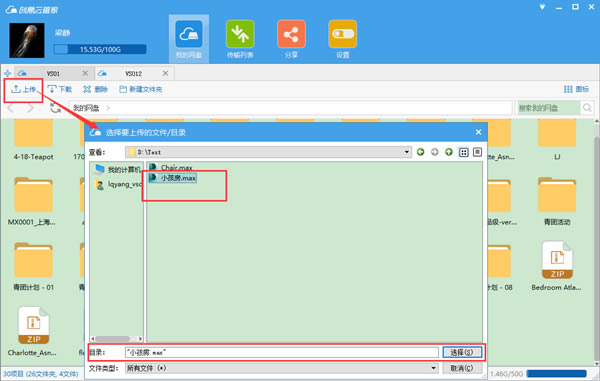Switch to the VS01 tab
The height and width of the screenshot is (381, 600).
pos(53,73)
